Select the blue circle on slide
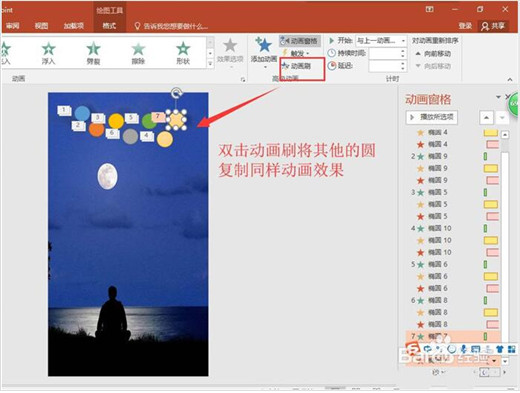 click(82, 113)
